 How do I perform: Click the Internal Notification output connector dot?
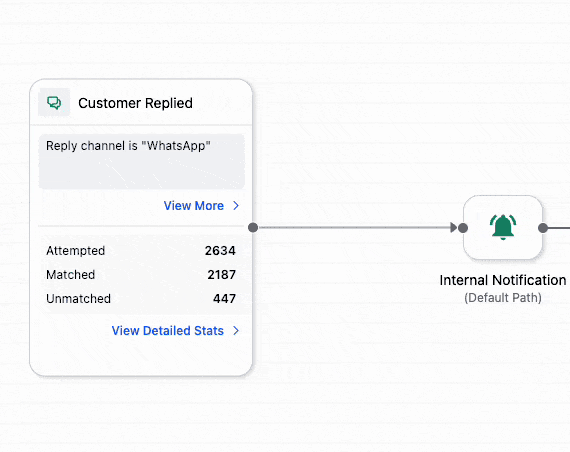(x=543, y=228)
